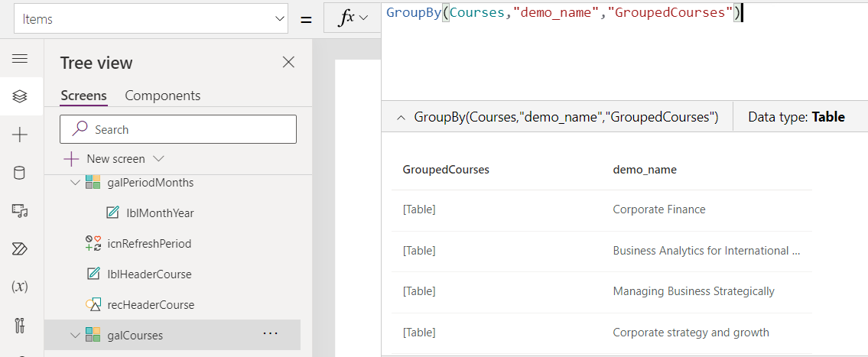Click the recHeaderCourse shape icon

[93, 304]
